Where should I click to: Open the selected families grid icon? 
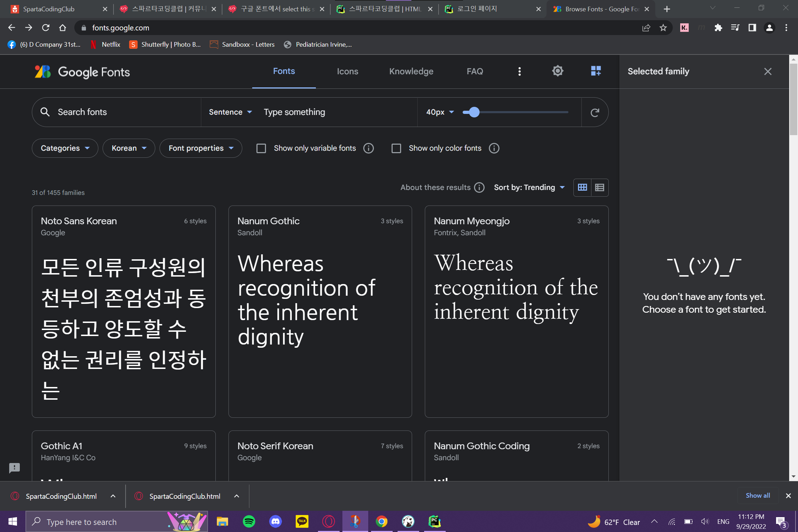pyautogui.click(x=596, y=71)
